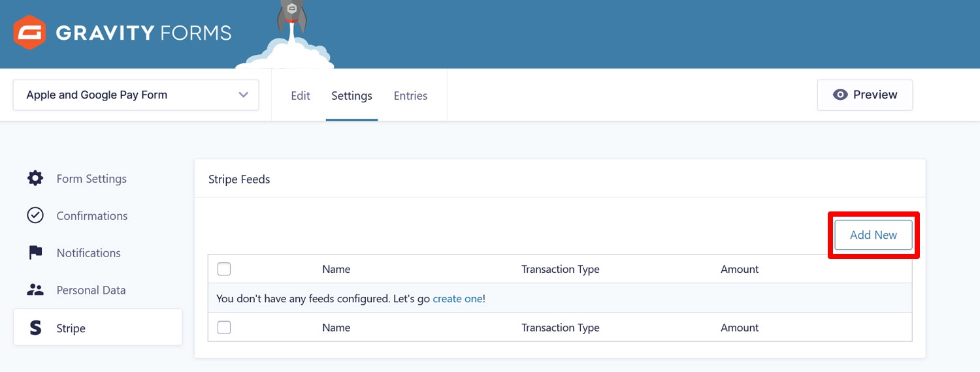
Task: Tick the select-all checkbox in table footer
Action: (224, 328)
